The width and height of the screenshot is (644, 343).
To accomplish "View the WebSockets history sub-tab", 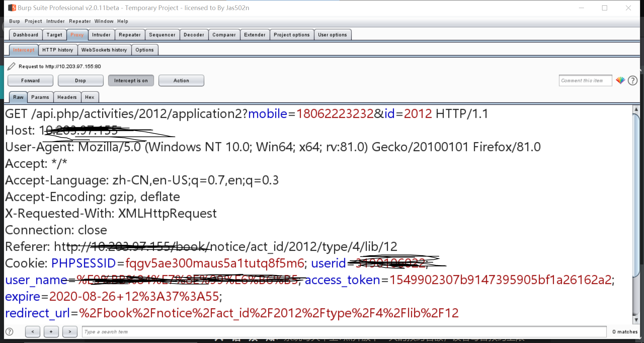I will point(104,50).
